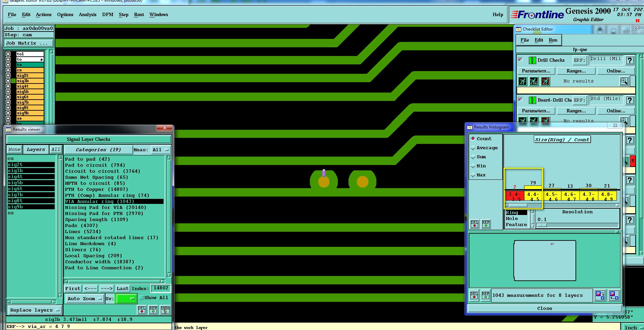Toggle Show All checkbox
This screenshot has height=330, width=644.
click(141, 297)
